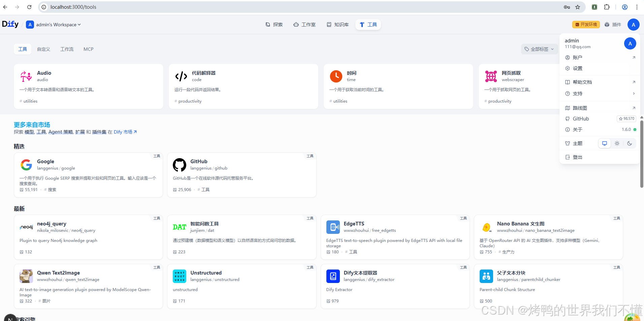Switch to light theme sun option
Screen dimensions: 644x321
click(617, 143)
